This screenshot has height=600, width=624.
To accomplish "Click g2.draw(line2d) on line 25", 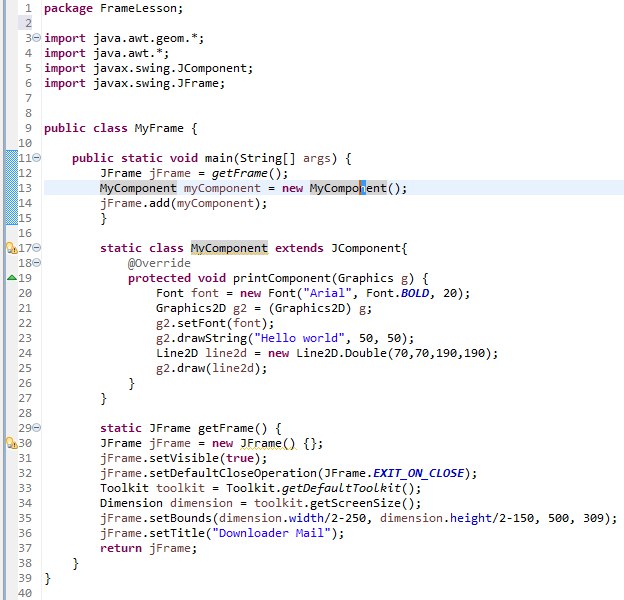I will (208, 368).
